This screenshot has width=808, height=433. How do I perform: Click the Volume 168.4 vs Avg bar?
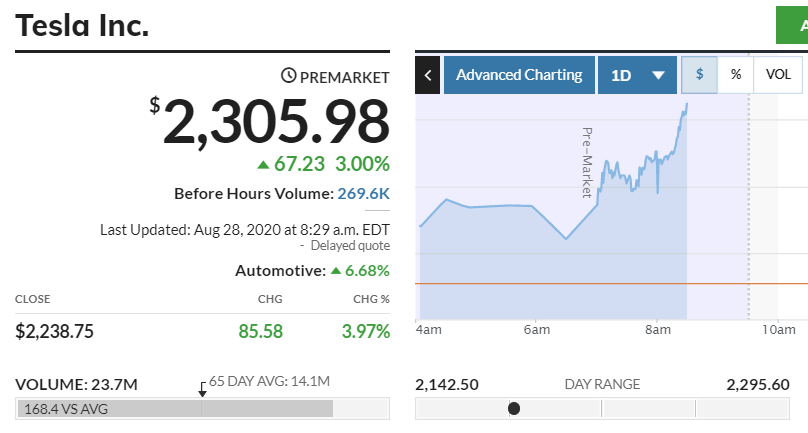click(175, 408)
